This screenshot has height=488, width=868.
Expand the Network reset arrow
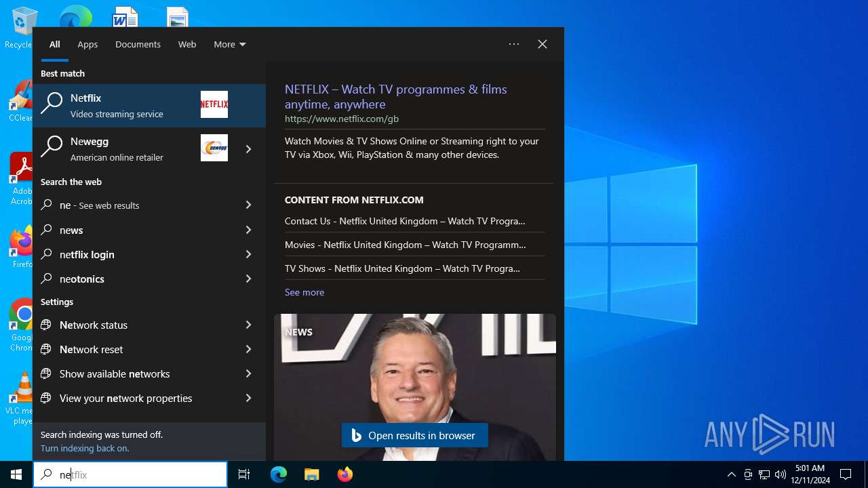coord(249,349)
